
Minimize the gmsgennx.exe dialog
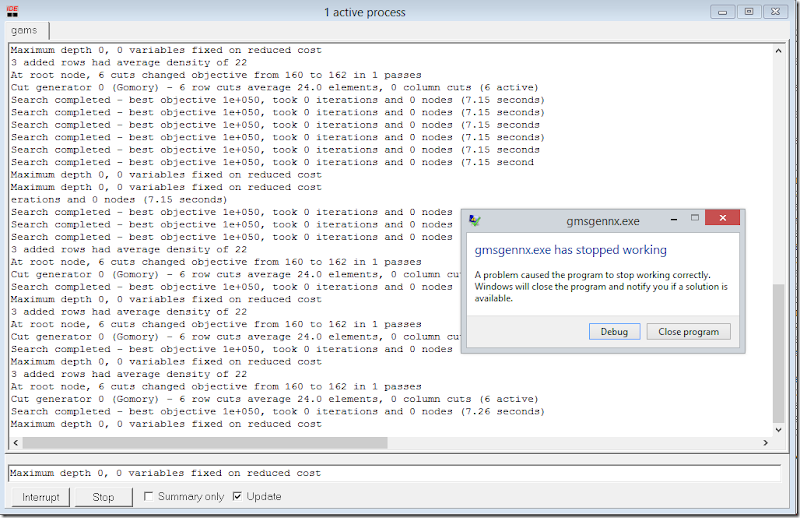674,219
